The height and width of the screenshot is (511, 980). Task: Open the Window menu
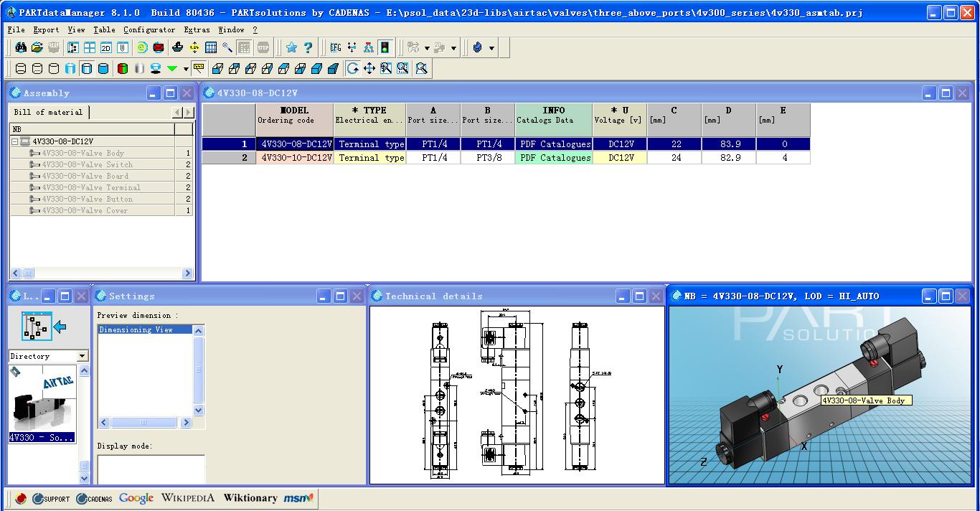pos(231,29)
